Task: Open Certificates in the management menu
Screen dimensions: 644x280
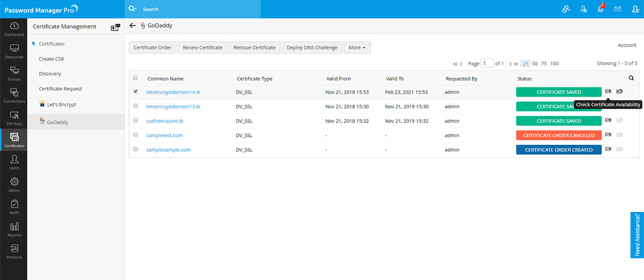Action: [52, 44]
